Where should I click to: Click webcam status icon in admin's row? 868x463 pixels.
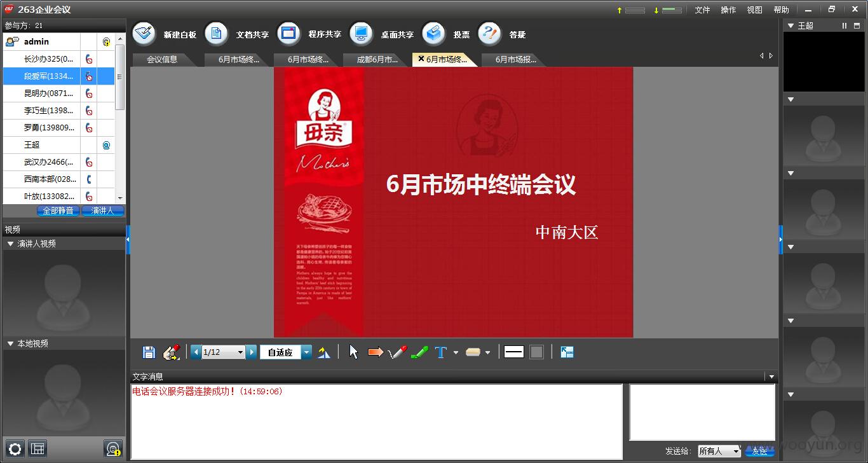(106, 42)
